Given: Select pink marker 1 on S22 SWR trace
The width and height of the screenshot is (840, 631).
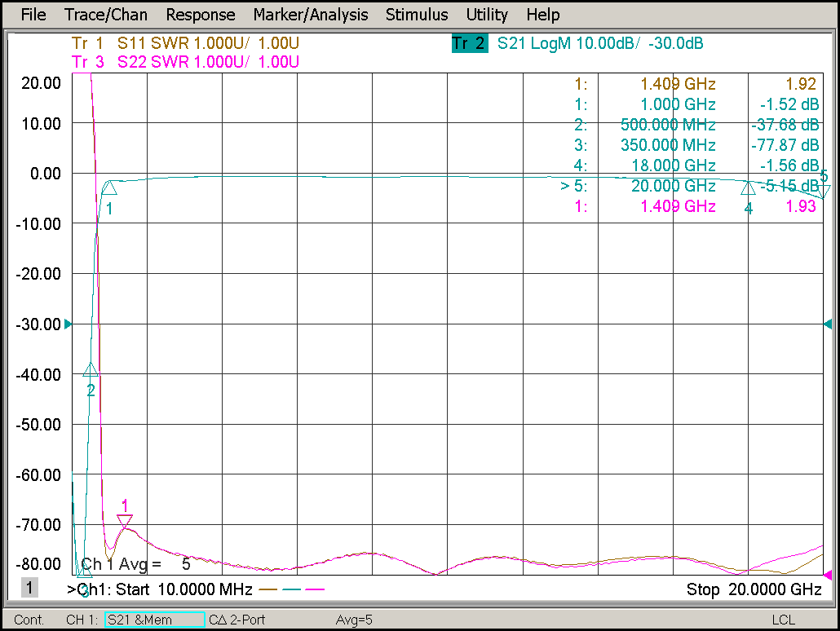Looking at the screenshot, I should (x=124, y=520).
